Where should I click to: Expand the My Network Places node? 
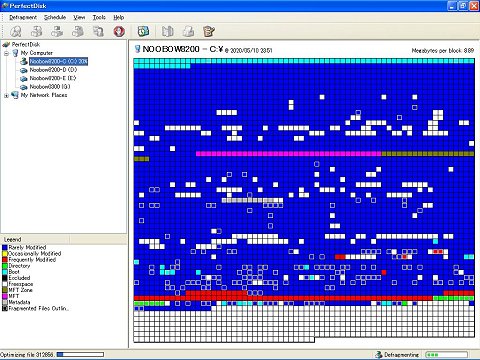pyautogui.click(x=6, y=95)
